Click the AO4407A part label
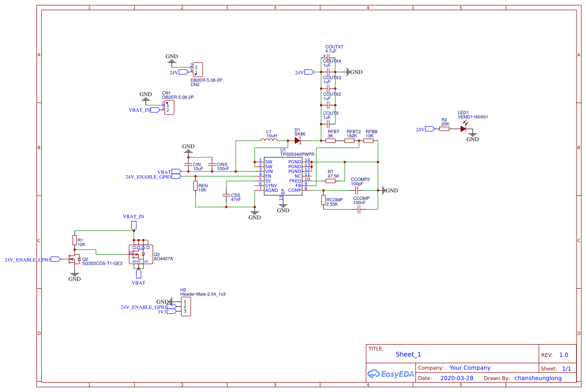Viewport: 586px width, 392px height. coord(163,259)
